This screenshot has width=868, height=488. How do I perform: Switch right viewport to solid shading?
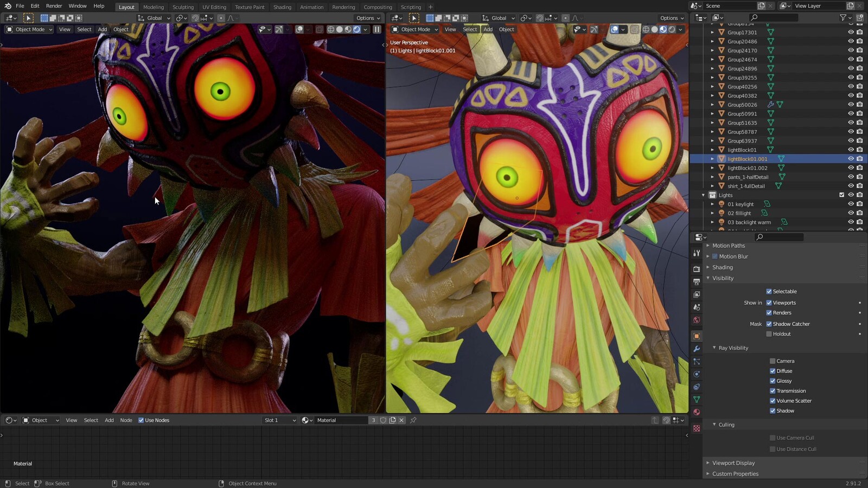pyautogui.click(x=654, y=29)
